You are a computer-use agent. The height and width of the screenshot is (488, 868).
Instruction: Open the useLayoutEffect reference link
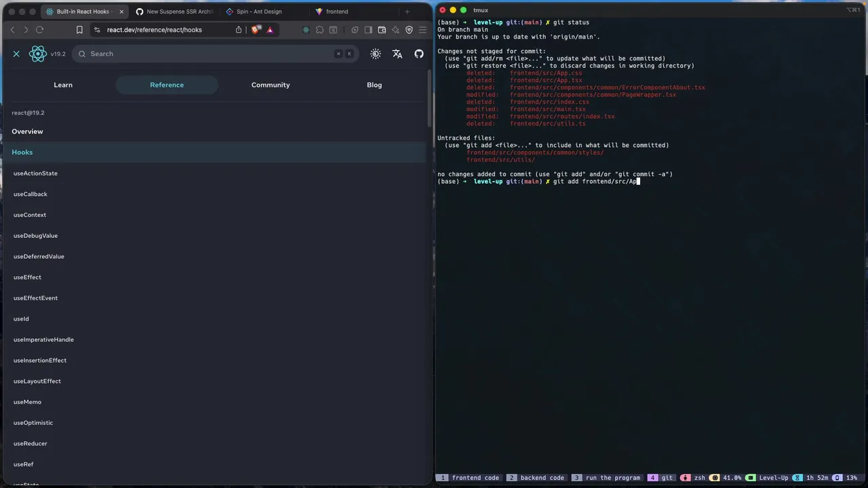click(37, 382)
